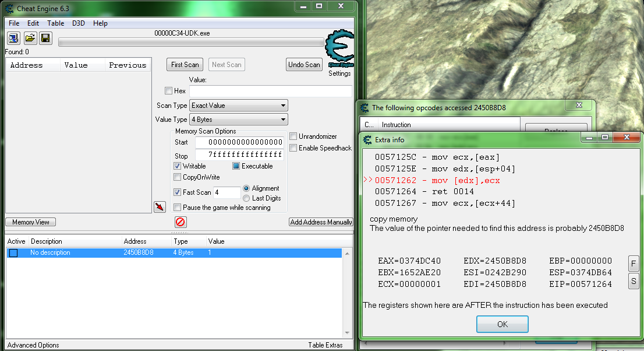
Task: Click the S button in Extra info
Action: coord(634,281)
